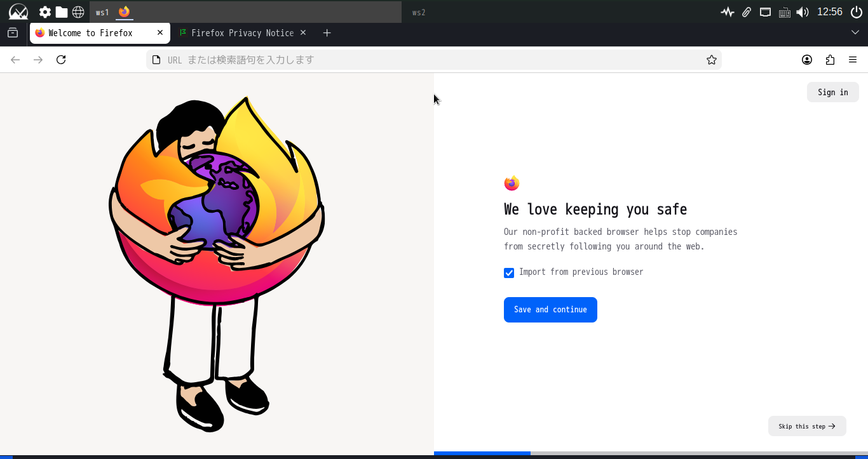Click the Sign in button
This screenshot has width=868, height=459.
point(833,92)
